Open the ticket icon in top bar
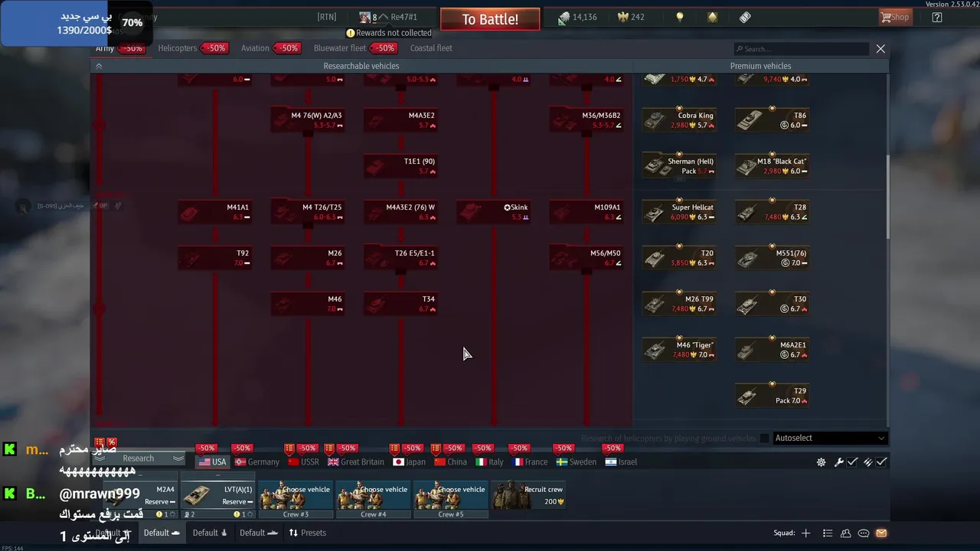Image resolution: width=980 pixels, height=551 pixels. 745,17
